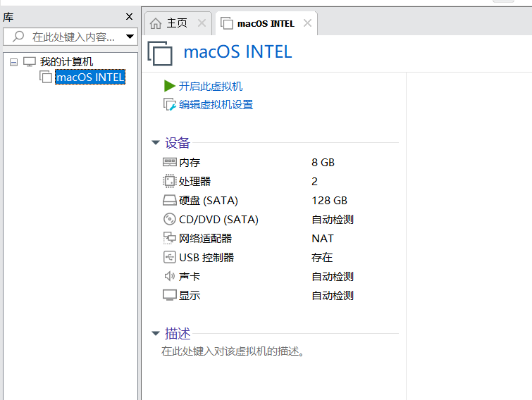Open the library search dropdown arrow

tap(130, 37)
